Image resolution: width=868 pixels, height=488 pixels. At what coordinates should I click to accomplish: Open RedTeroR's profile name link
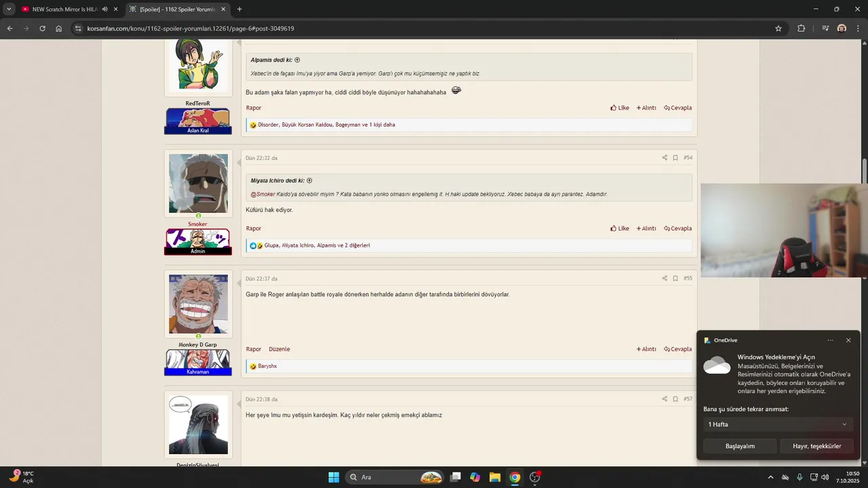[198, 103]
